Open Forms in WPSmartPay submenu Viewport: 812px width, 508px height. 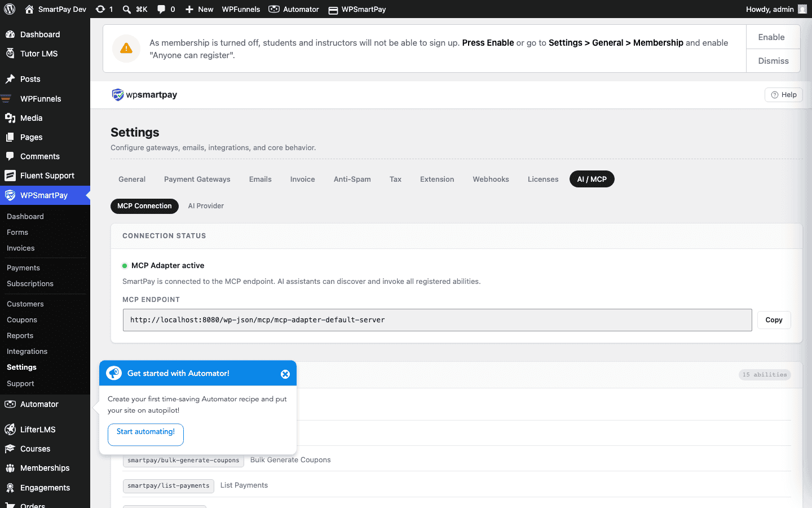coord(17,233)
